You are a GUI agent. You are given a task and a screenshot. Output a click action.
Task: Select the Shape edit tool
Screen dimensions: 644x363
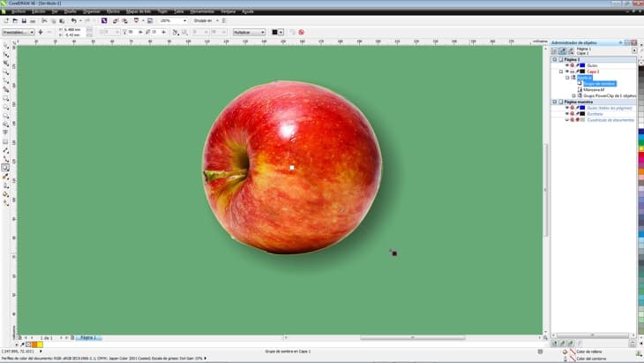6,54
